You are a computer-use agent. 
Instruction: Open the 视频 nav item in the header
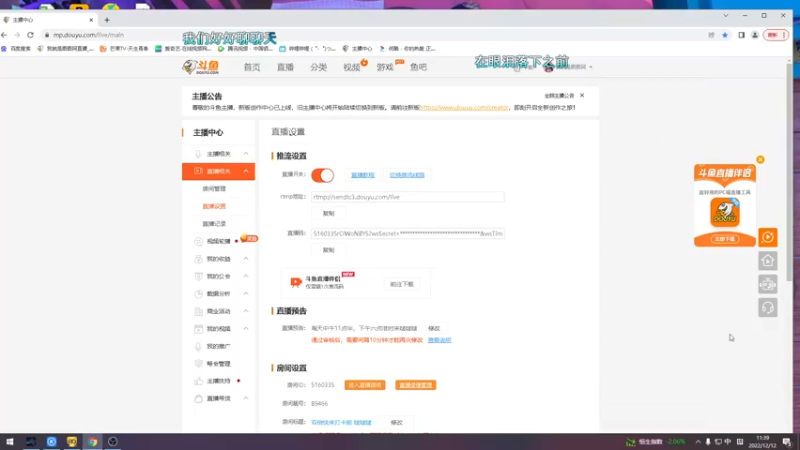(x=352, y=67)
